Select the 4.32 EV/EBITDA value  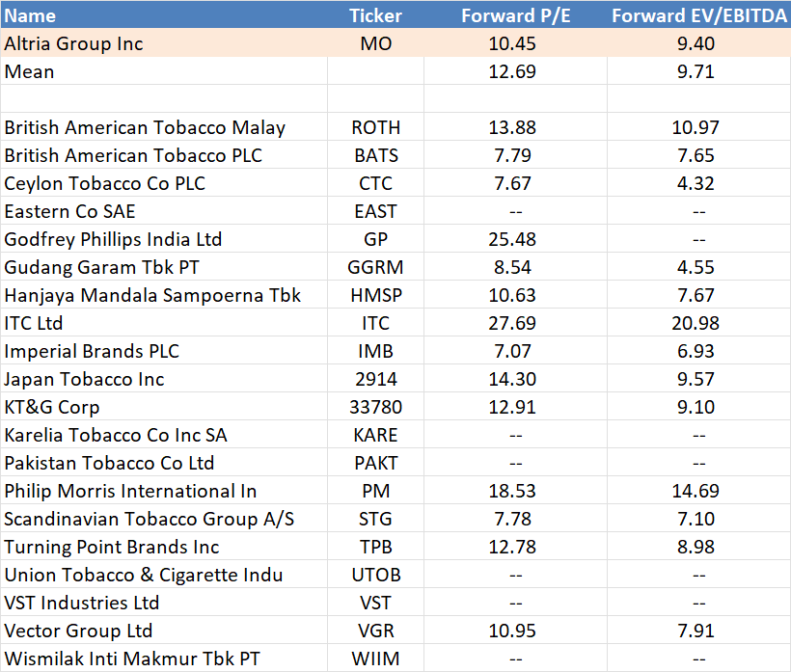point(699,183)
